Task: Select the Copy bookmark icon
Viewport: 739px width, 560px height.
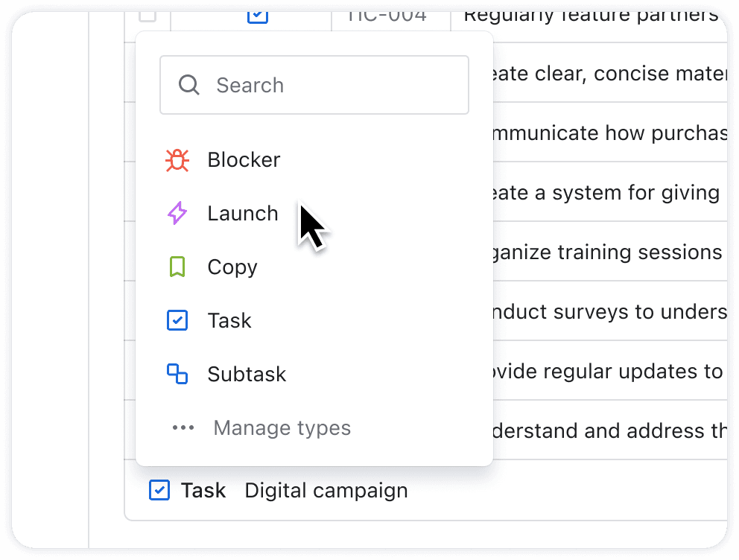Action: [177, 267]
